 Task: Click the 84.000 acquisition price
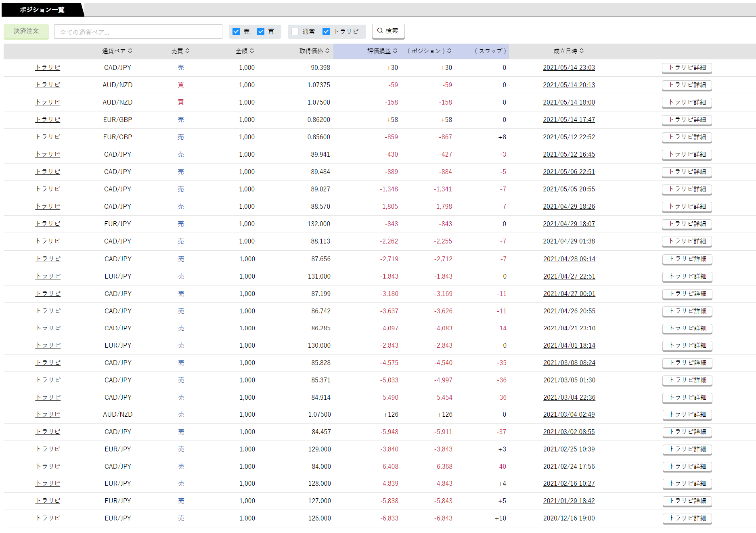pyautogui.click(x=321, y=467)
